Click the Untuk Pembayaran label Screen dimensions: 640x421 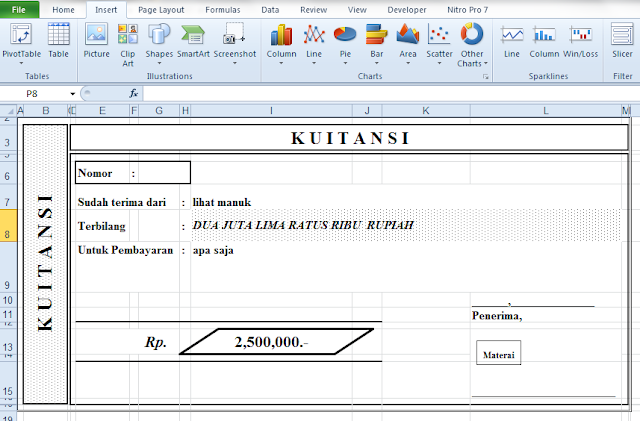tap(126, 250)
